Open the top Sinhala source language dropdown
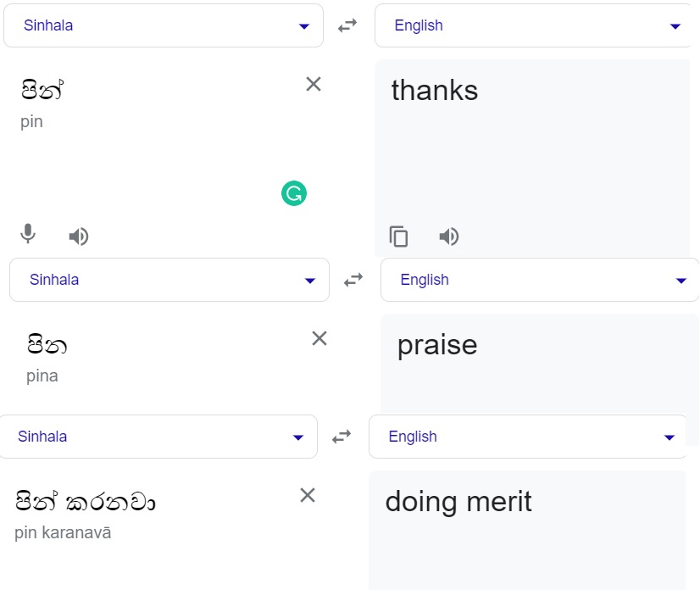This screenshot has width=700, height=590. pyautogui.click(x=164, y=25)
